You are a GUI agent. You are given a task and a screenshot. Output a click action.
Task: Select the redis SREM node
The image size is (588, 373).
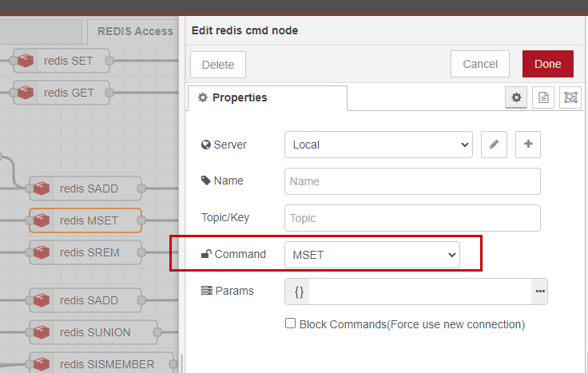[85, 252]
